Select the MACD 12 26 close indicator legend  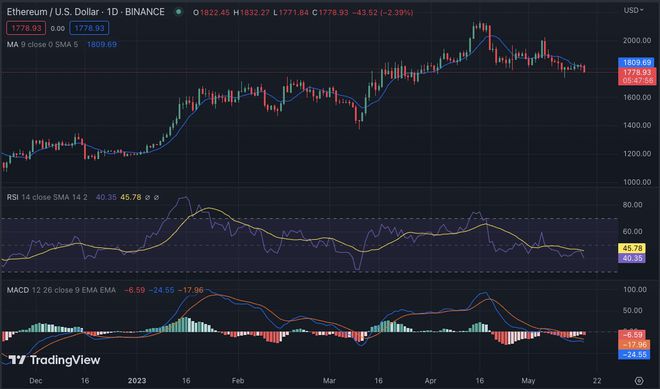(61, 290)
